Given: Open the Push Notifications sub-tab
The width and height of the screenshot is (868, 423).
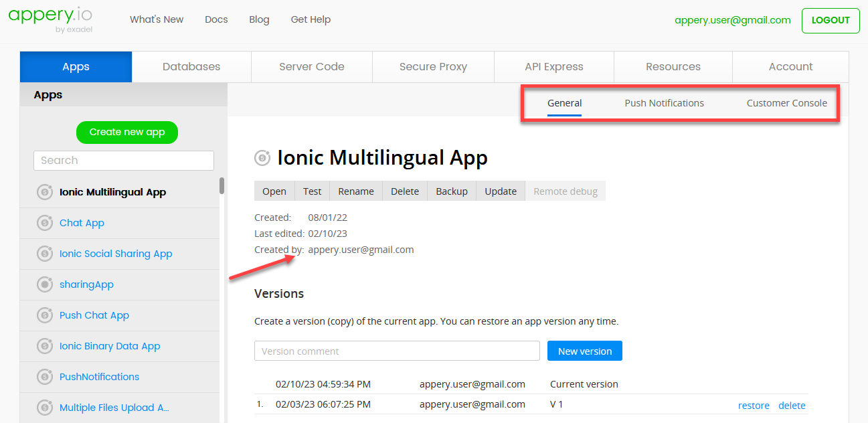Looking at the screenshot, I should 665,103.
